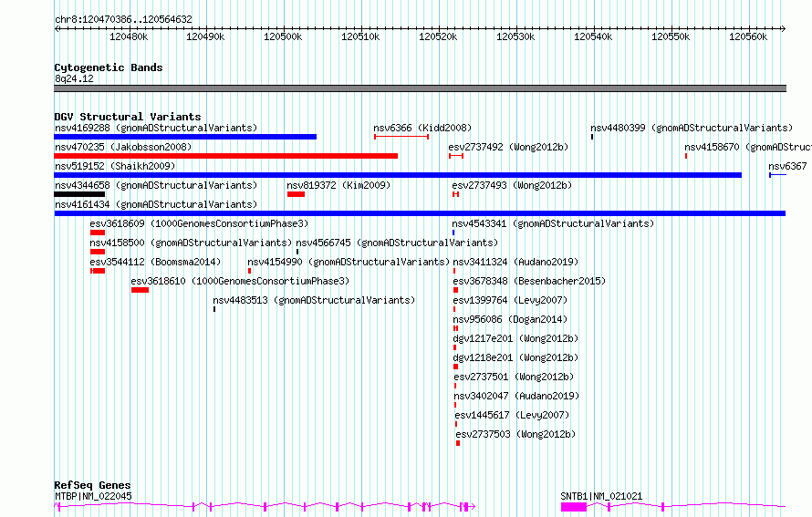Select the black nsv4344658 variant bar
This screenshot has width=812, height=517.
(79, 194)
